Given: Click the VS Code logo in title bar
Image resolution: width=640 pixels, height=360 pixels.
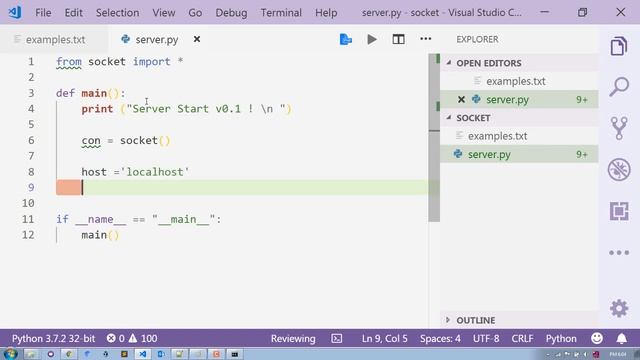Looking at the screenshot, I should click(15, 12).
